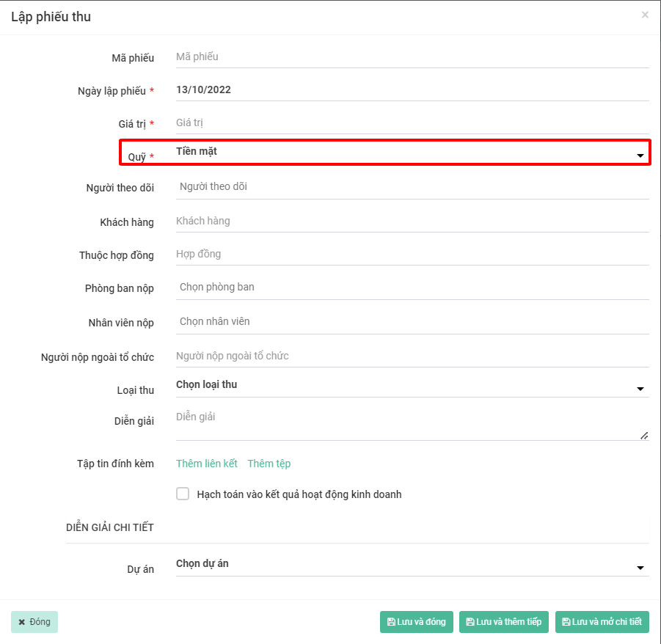Click Lưu và thêm tiếp button
The height and width of the screenshot is (644, 661).
[x=504, y=622]
